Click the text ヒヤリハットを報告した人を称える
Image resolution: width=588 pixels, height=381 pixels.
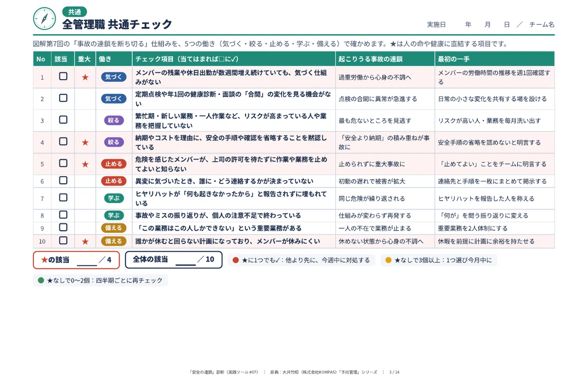point(486,198)
